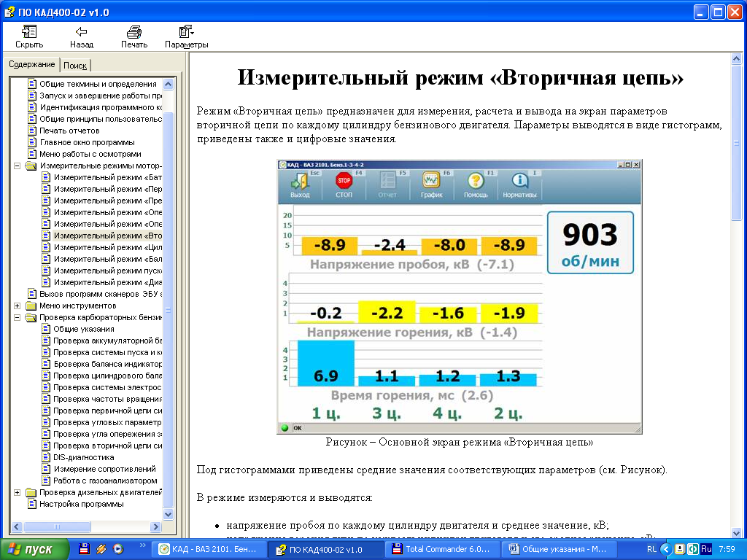Click down arrow of contents tree scrollbar
This screenshot has height=560, width=747.
coord(169,514)
